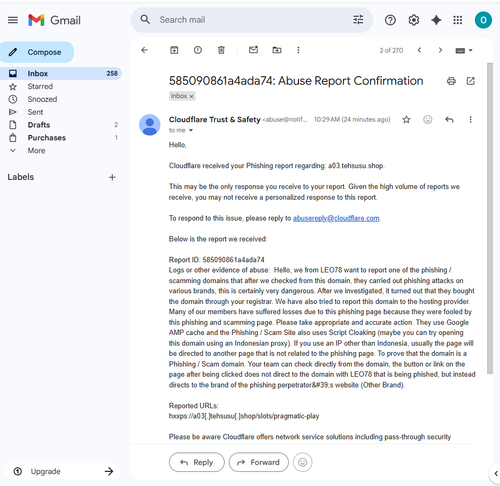The image size is (500, 486).
Task: Print the whole conversation
Action: [x=451, y=81]
